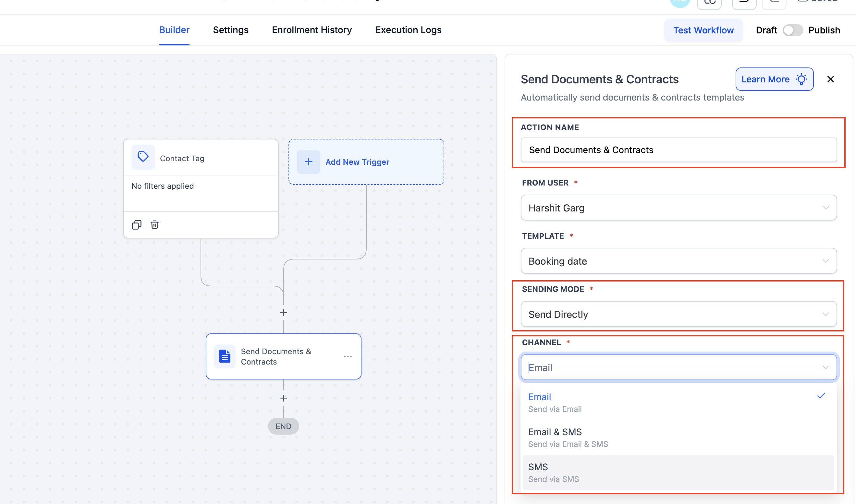Screen dimensions: 856x504
Task: Add a step before the END node
Action: [x=283, y=398]
